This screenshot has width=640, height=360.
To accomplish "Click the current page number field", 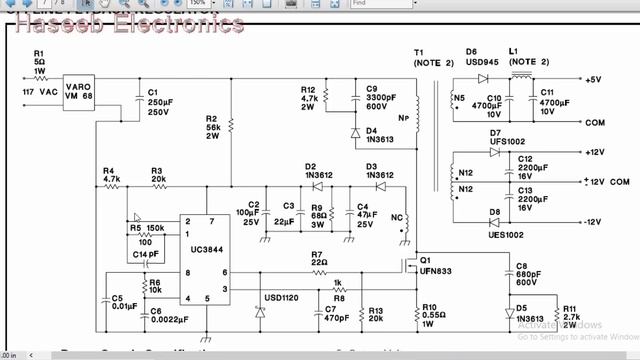I will (x=44, y=3).
